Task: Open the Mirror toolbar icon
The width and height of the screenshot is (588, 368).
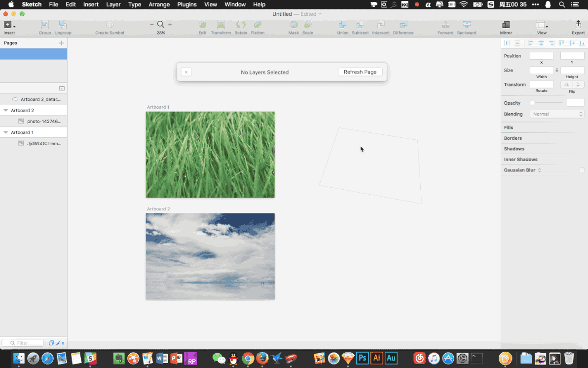Action: 506,25
